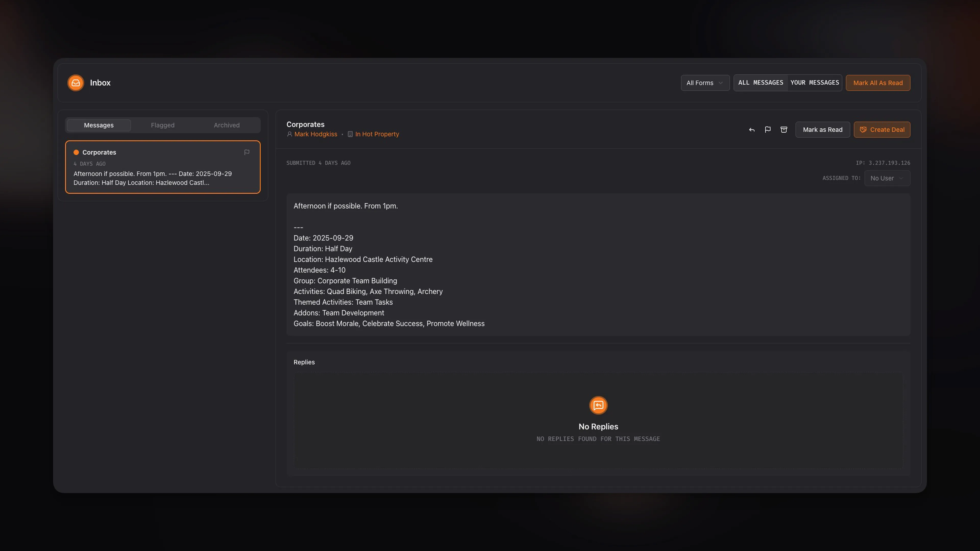This screenshot has width=980, height=551.
Task: Click the 'Addons: Team Development' line
Action: click(x=339, y=312)
